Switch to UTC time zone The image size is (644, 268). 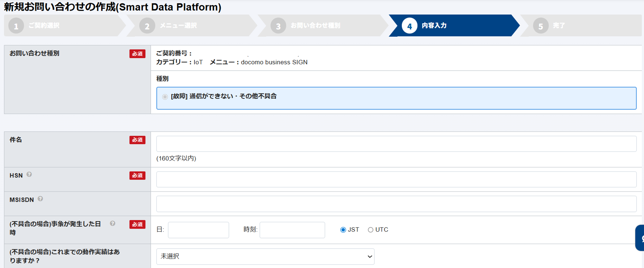(371, 230)
